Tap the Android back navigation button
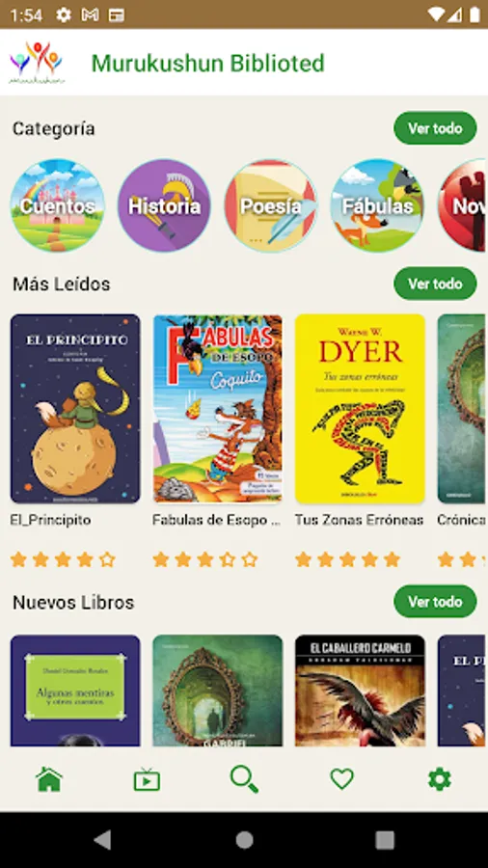488x868 pixels. [x=102, y=840]
